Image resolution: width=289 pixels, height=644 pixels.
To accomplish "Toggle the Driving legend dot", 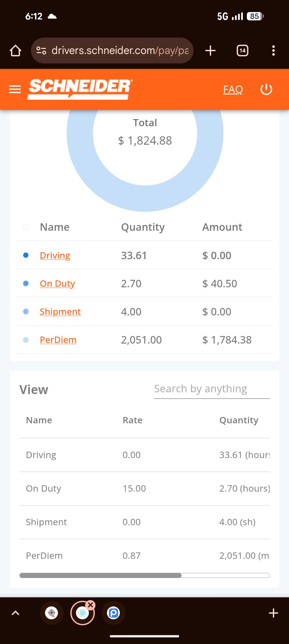I will (x=26, y=255).
